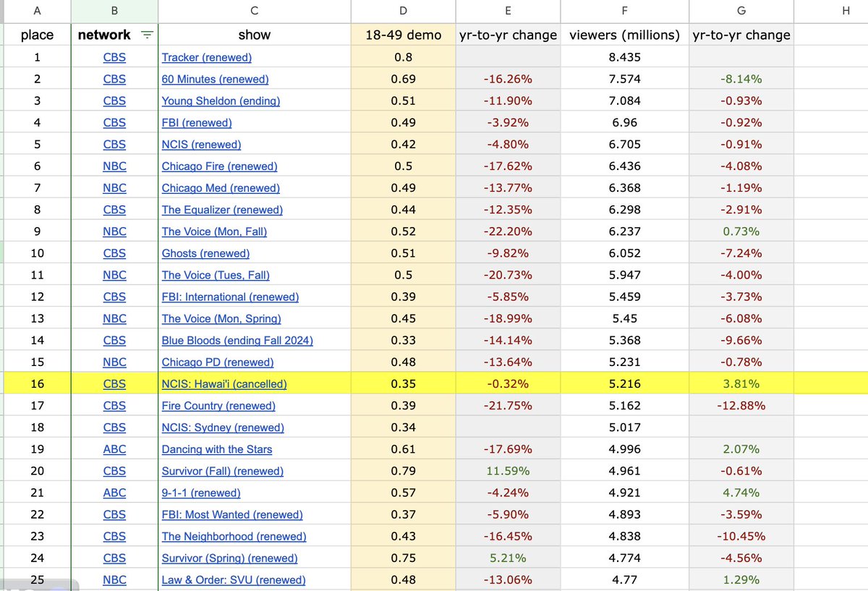Open the Chicago PD (renewed) link
This screenshot has width=868, height=591.
click(218, 362)
